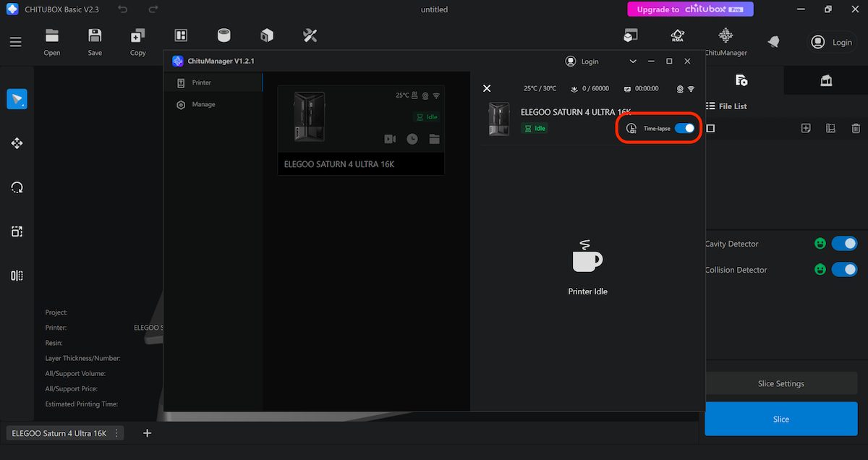The width and height of the screenshot is (868, 460).
Task: Click the auto layout icon in File List
Action: (x=830, y=128)
